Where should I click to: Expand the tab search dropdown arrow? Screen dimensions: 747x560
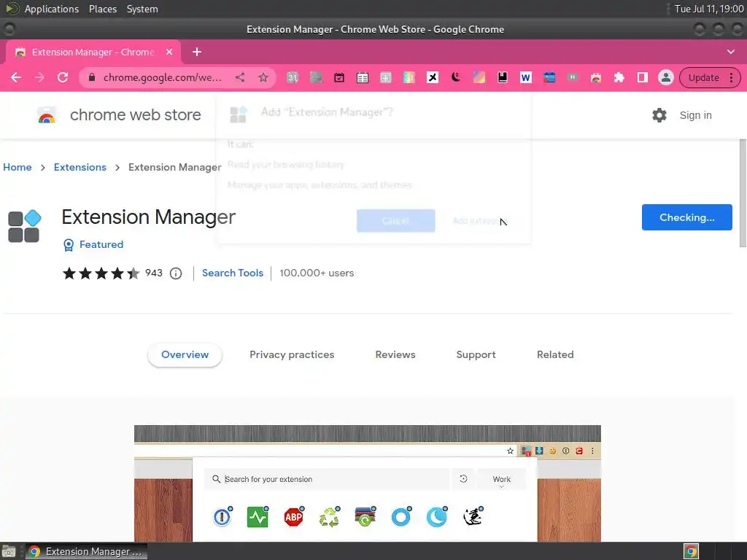coord(731,52)
